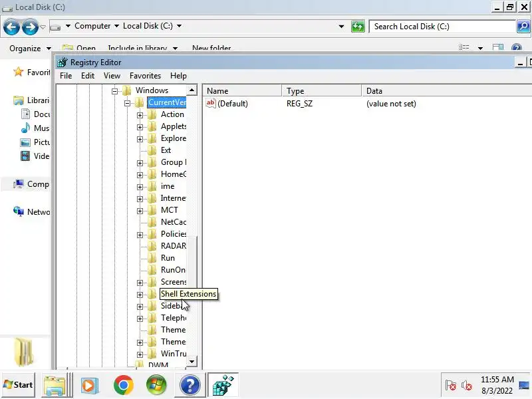Select the DWM key
532x399 pixels.
(158, 365)
